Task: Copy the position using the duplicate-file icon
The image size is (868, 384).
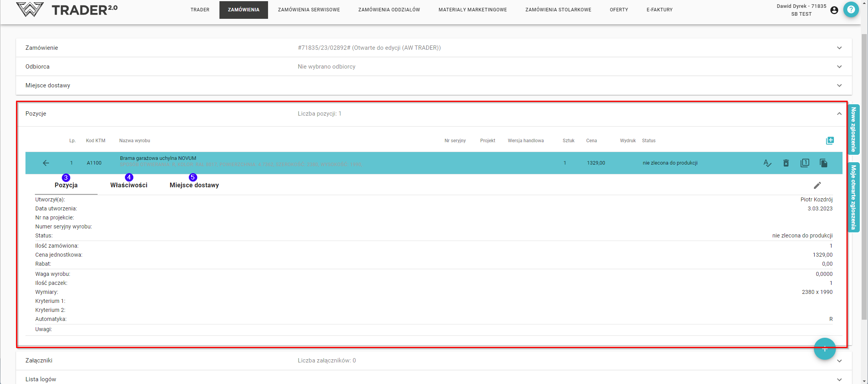Action: [x=823, y=163]
